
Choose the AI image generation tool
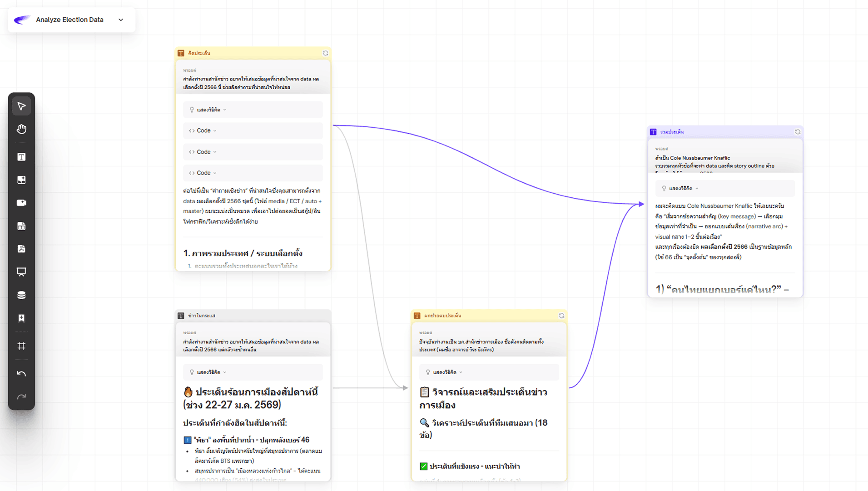click(x=21, y=180)
